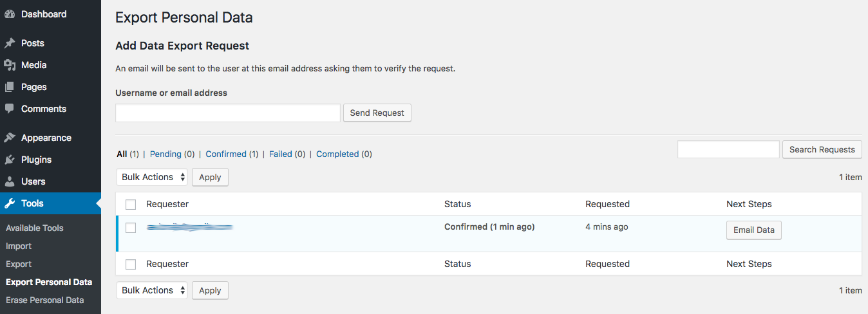Click Apply button below the table
This screenshot has width=868, height=314.
pos(210,290)
